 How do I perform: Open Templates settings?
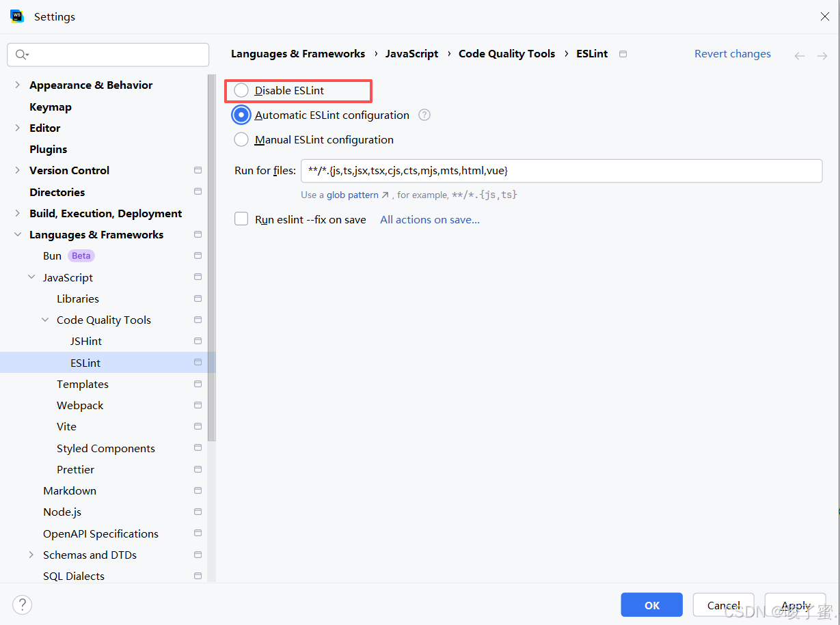click(83, 384)
